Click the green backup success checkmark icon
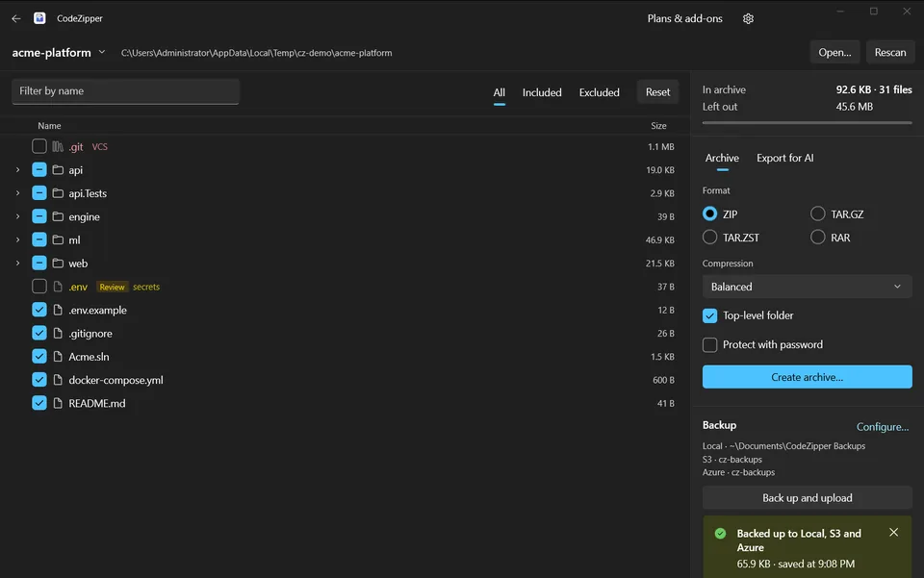Image resolution: width=924 pixels, height=578 pixels. pyautogui.click(x=720, y=533)
